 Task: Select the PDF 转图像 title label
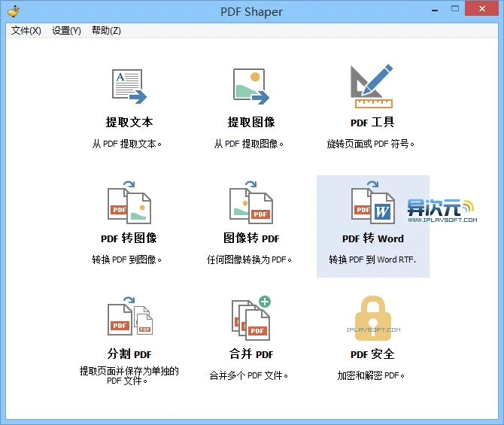pos(129,238)
